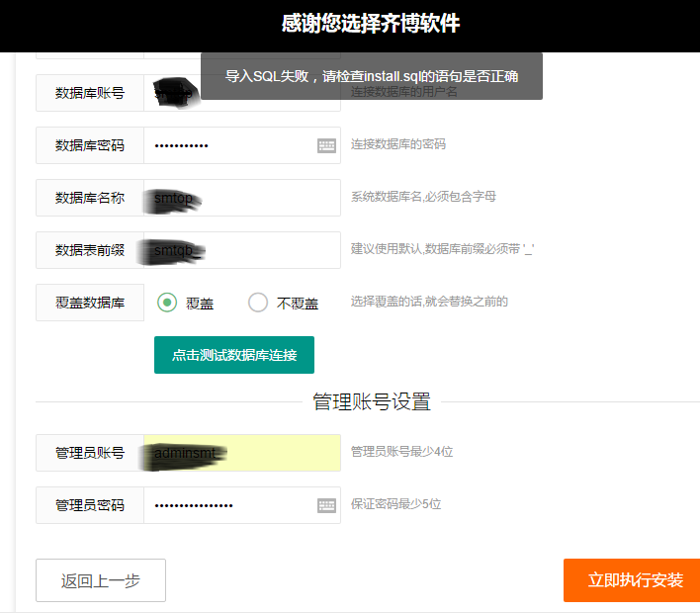Click the 点击测试数据库连接 button
The width and height of the screenshot is (700, 613).
point(234,355)
